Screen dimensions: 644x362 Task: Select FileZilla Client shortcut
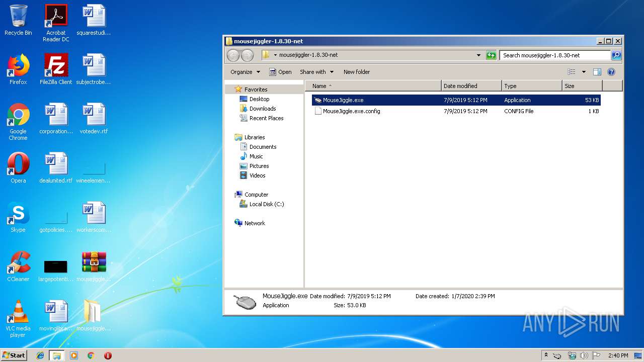56,69
